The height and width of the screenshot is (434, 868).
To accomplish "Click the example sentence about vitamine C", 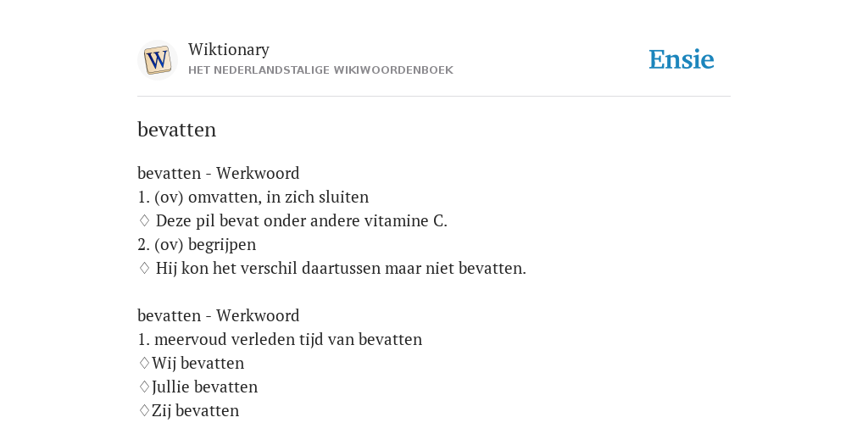I will pos(301,221).
